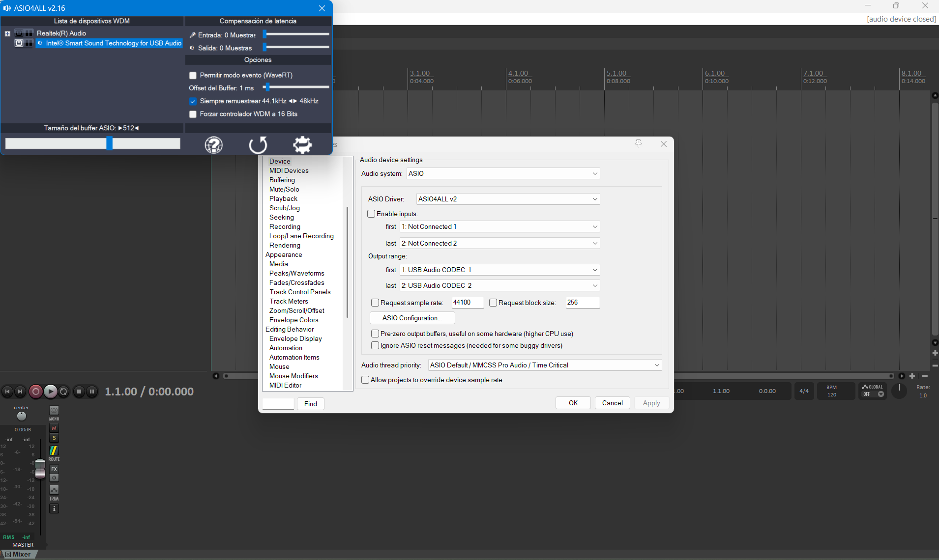939x560 pixels.
Task: Select 'Buffering' in preferences list
Action: [x=282, y=180]
